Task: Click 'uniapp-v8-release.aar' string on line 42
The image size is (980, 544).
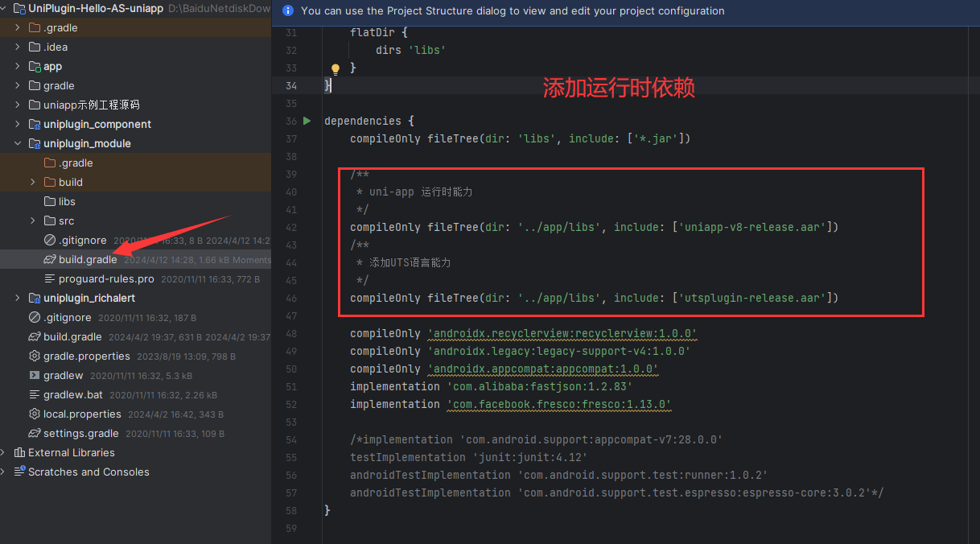Action: point(752,227)
